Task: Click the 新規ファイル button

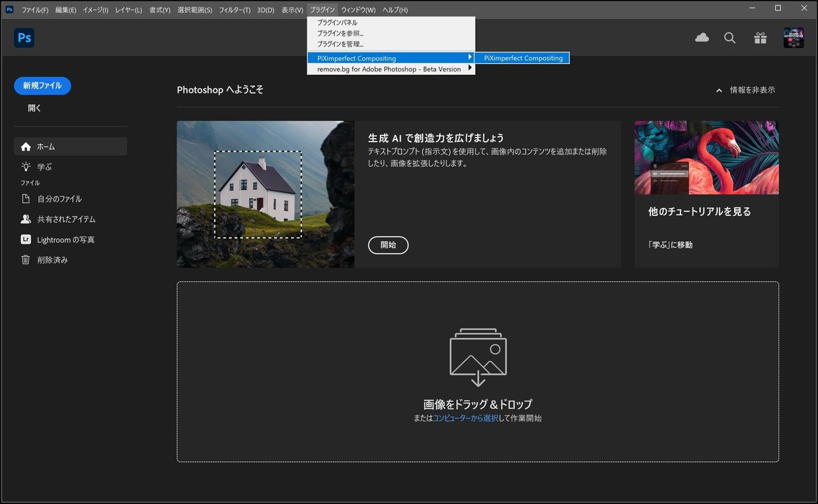Action: coord(42,86)
